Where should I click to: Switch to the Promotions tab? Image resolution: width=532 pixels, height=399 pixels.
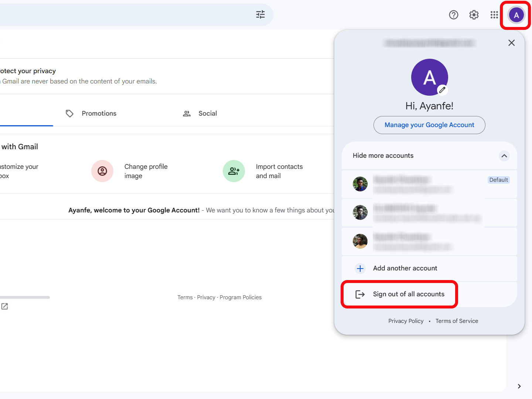pos(91,113)
